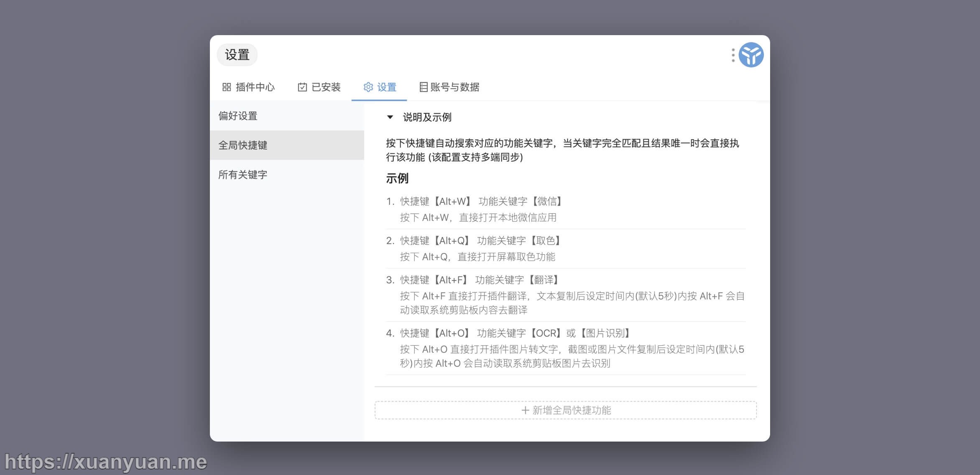Click the text 按下 Alt+Q，直接打开屏幕取色功能
The height and width of the screenshot is (475, 980).
tap(477, 257)
